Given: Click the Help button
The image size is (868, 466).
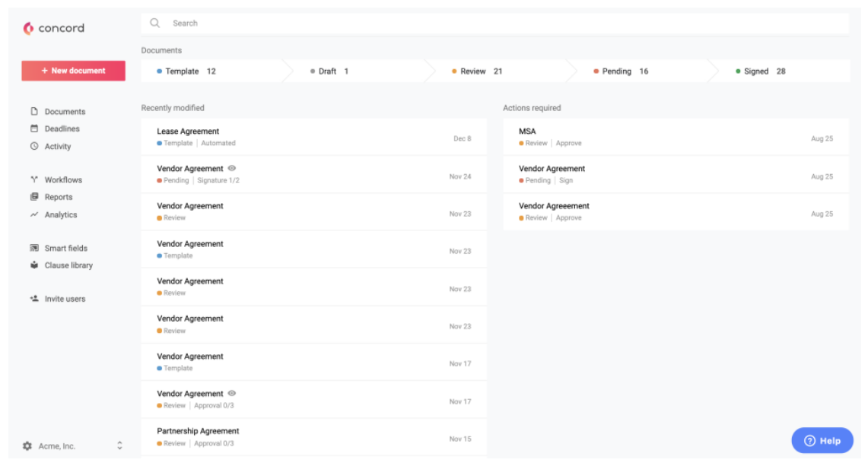Looking at the screenshot, I should pyautogui.click(x=822, y=441).
